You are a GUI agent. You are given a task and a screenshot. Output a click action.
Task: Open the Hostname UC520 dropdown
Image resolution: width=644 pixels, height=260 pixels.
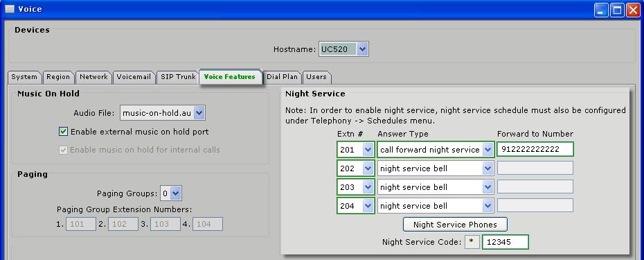[343, 49]
